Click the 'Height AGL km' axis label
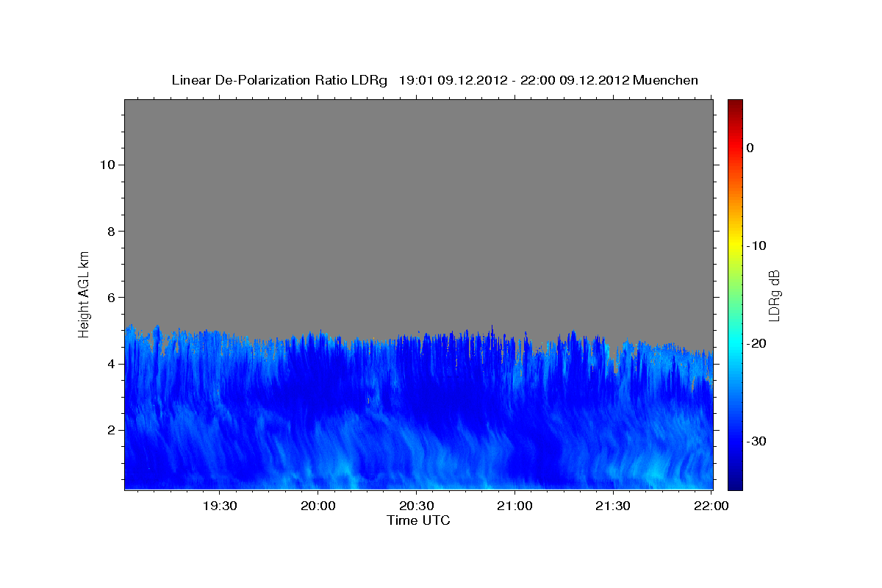This screenshot has height=588, width=882. pyautogui.click(x=84, y=293)
